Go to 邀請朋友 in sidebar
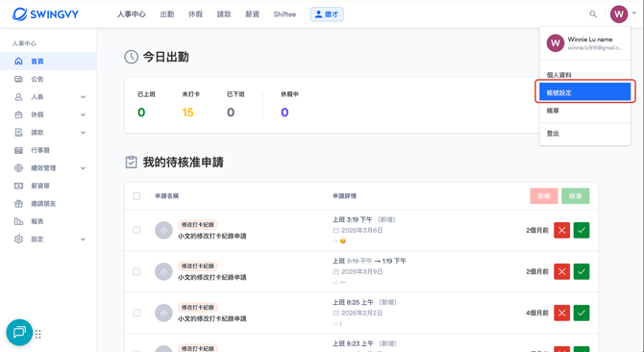 (48, 203)
